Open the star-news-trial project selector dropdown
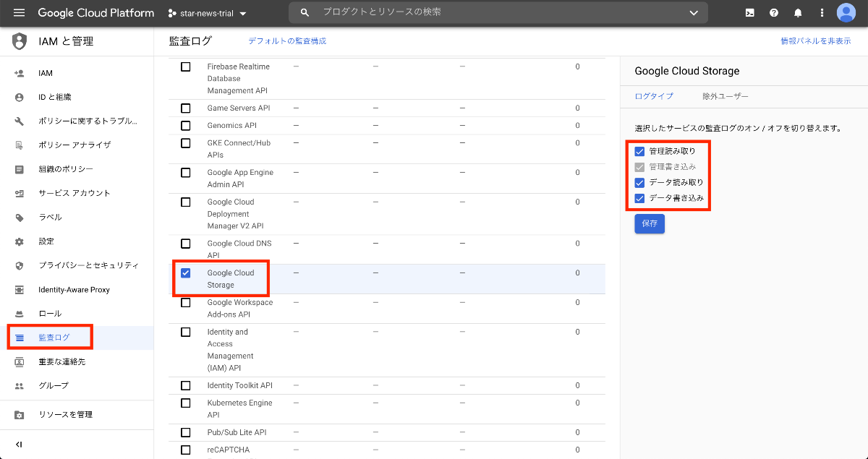The width and height of the screenshot is (868, 459). click(x=207, y=13)
